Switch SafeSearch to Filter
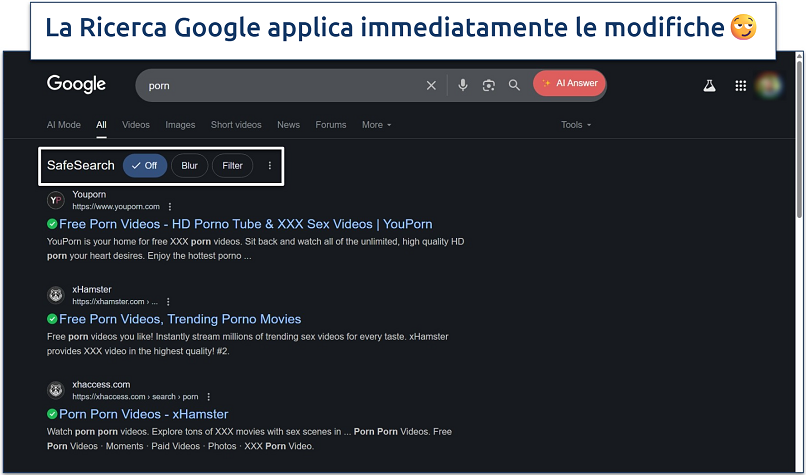The image size is (806, 475). click(232, 166)
